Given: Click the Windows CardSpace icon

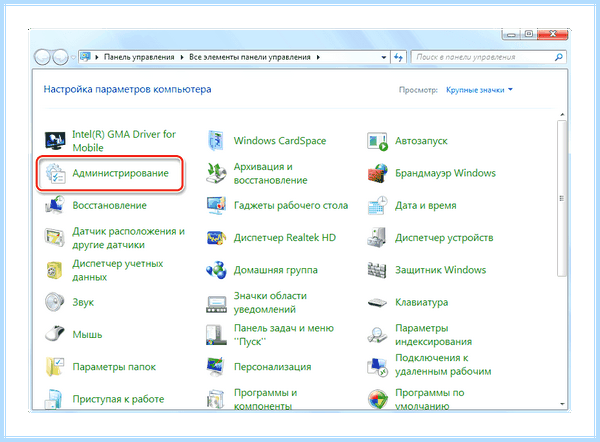Looking at the screenshot, I should (216, 141).
